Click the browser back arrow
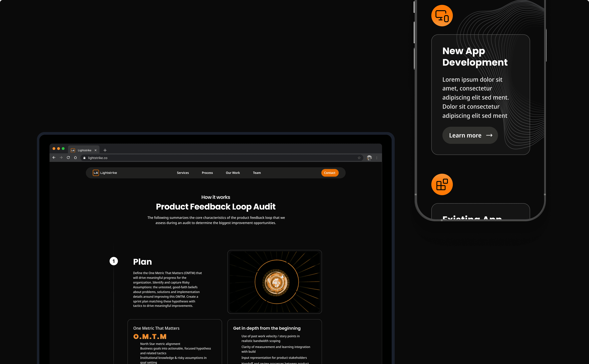 point(54,158)
